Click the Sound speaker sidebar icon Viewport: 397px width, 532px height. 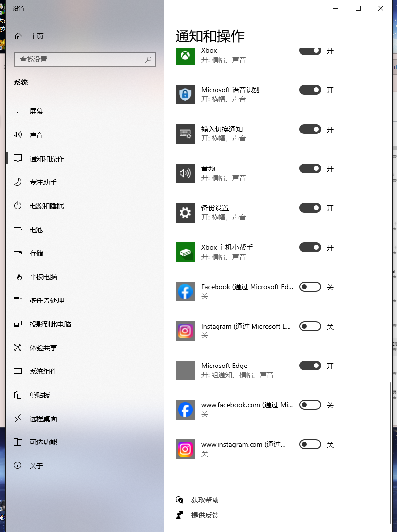[18, 134]
